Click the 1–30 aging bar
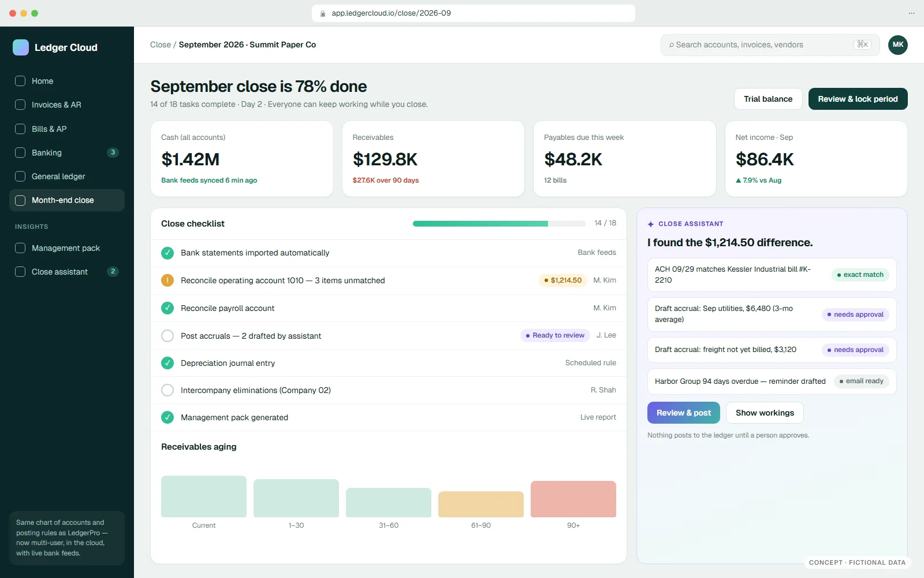Screen dimensions: 924x578 click(296, 498)
